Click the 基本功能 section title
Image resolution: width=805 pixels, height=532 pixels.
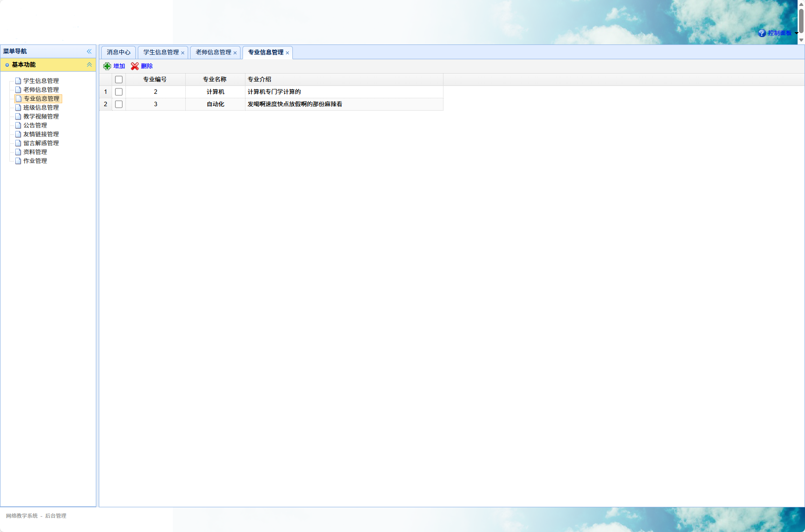(x=24, y=65)
